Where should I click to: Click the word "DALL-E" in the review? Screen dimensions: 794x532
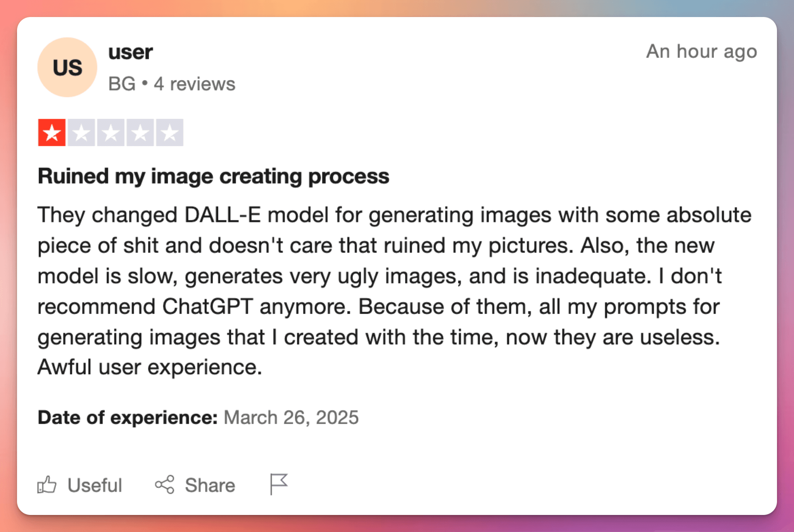click(223, 215)
